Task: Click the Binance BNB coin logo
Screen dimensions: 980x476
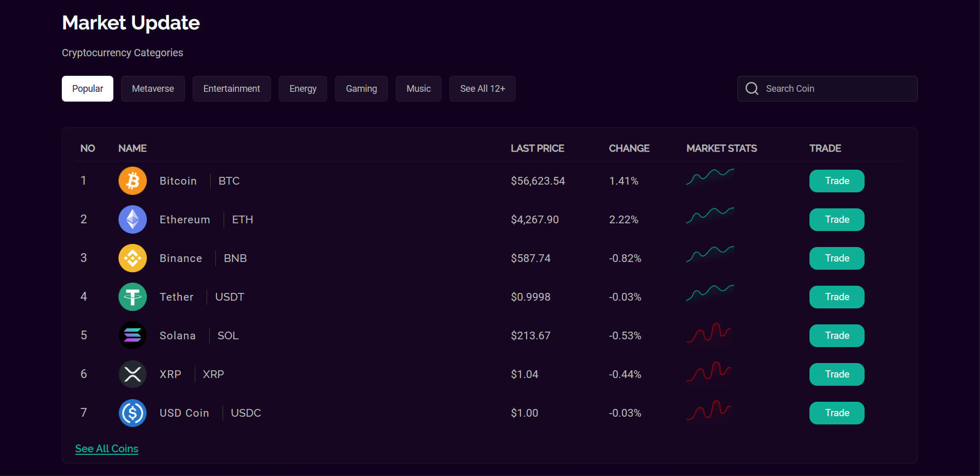Action: tap(132, 258)
